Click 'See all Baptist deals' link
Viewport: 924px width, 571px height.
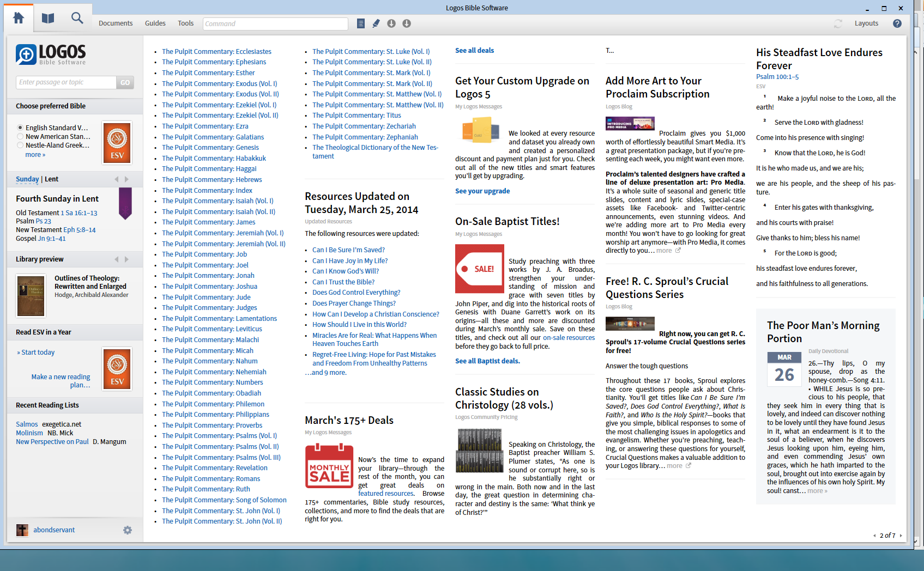[x=487, y=361]
